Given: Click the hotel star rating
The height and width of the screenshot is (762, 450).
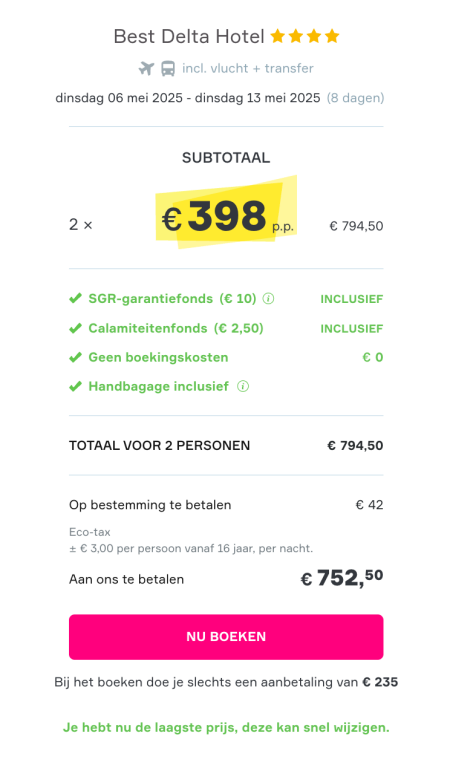Looking at the screenshot, I should pyautogui.click(x=305, y=36).
